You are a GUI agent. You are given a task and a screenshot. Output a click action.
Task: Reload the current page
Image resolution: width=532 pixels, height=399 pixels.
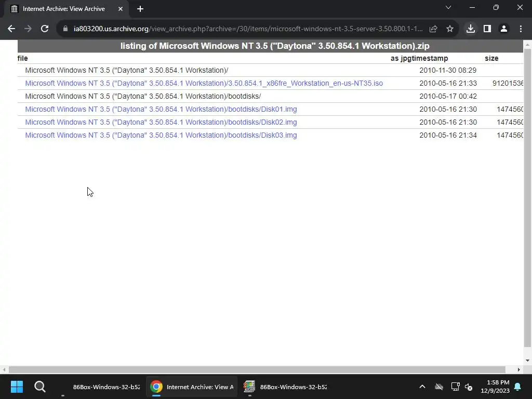tap(45, 29)
